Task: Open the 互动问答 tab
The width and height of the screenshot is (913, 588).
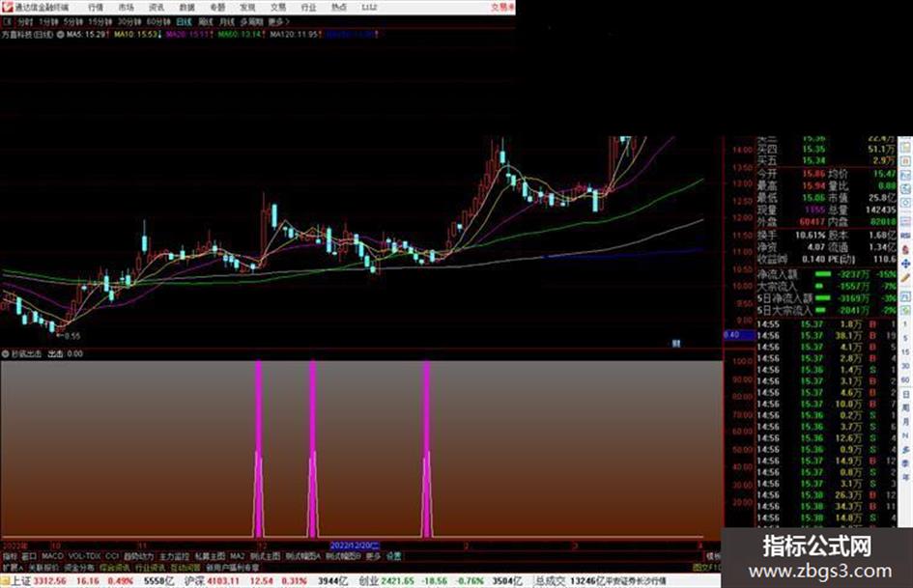Action: pyautogui.click(x=185, y=567)
